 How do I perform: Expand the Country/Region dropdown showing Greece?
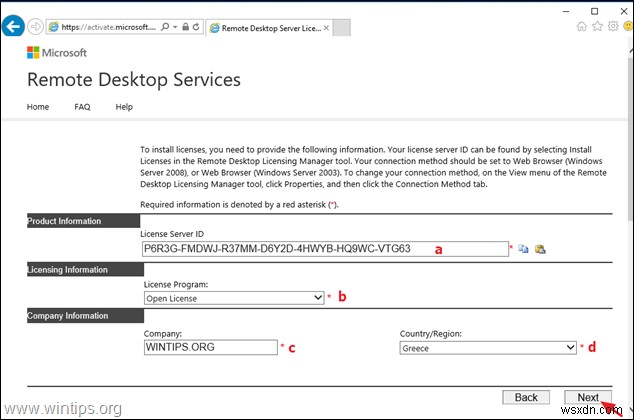click(x=487, y=348)
